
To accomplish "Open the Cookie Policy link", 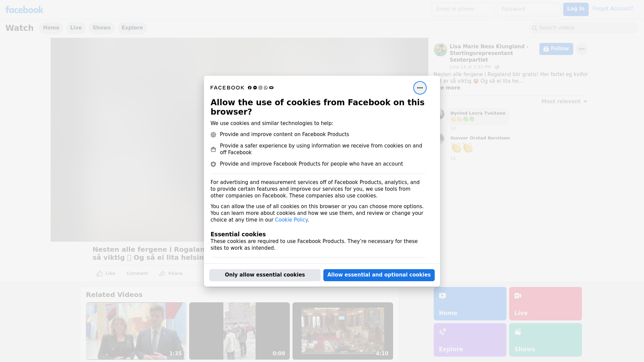I will tap(291, 220).
